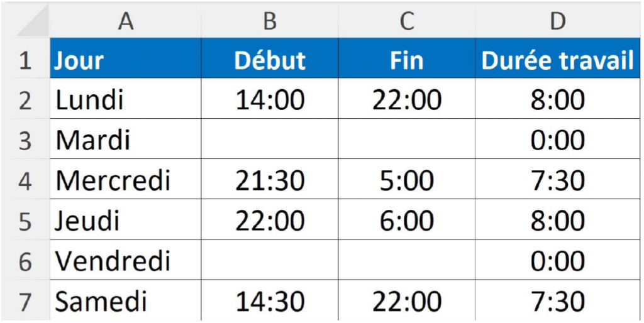Screen dimensions: 644x323
Task: Select row 1 header
Action: point(25,60)
